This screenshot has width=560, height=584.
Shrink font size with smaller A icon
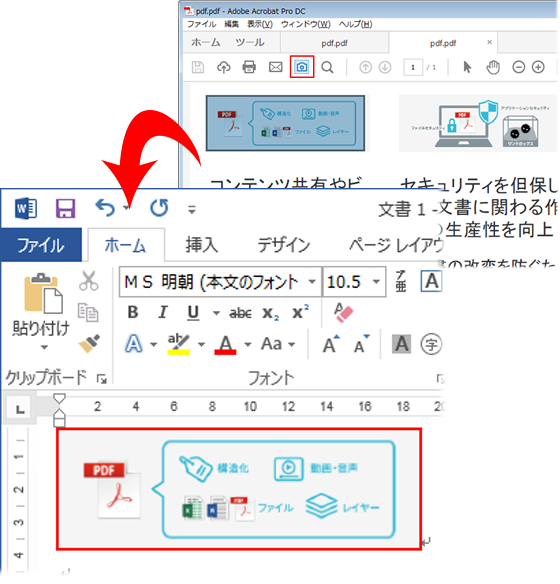[x=362, y=344]
